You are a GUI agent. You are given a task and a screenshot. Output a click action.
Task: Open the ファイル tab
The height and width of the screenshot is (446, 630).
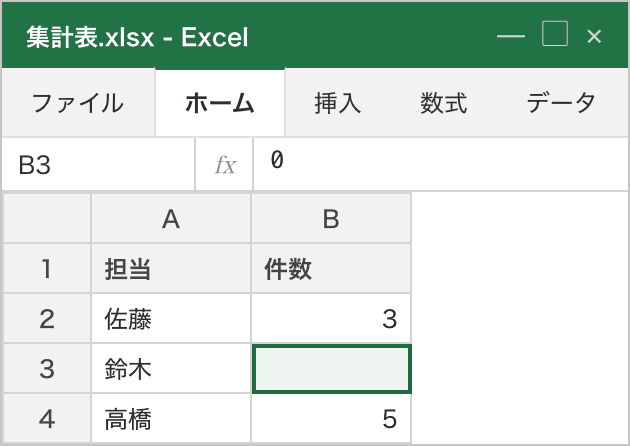[x=78, y=103]
